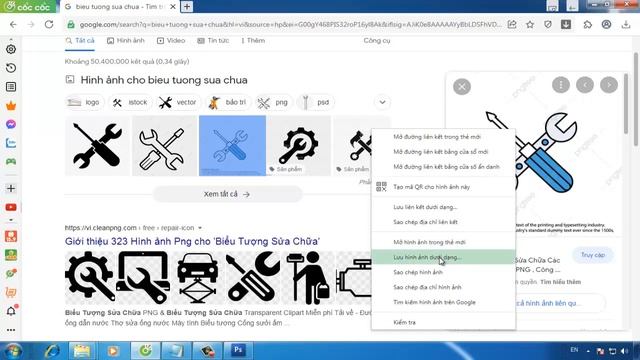Open Messenger from the sidebar

(x=11, y=124)
